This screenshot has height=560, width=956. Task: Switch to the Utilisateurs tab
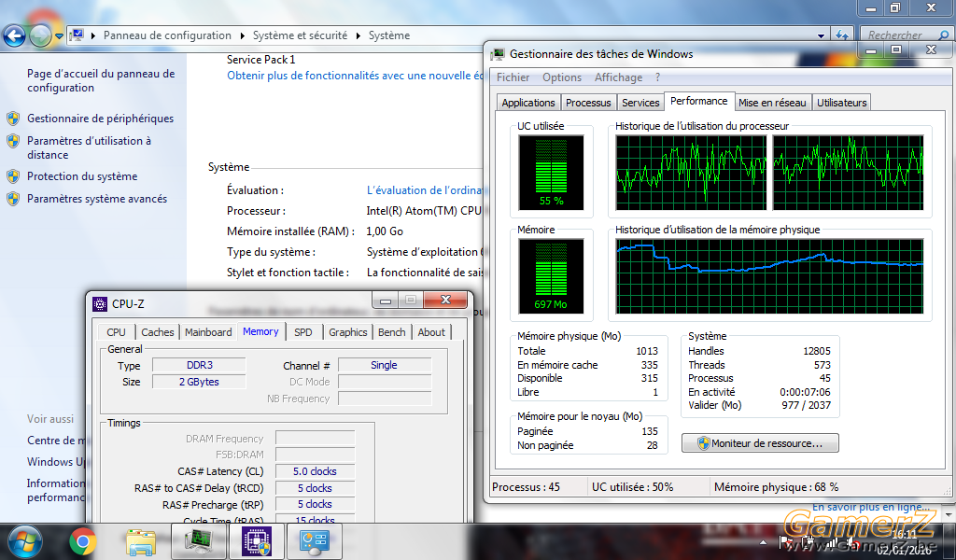pos(841,103)
